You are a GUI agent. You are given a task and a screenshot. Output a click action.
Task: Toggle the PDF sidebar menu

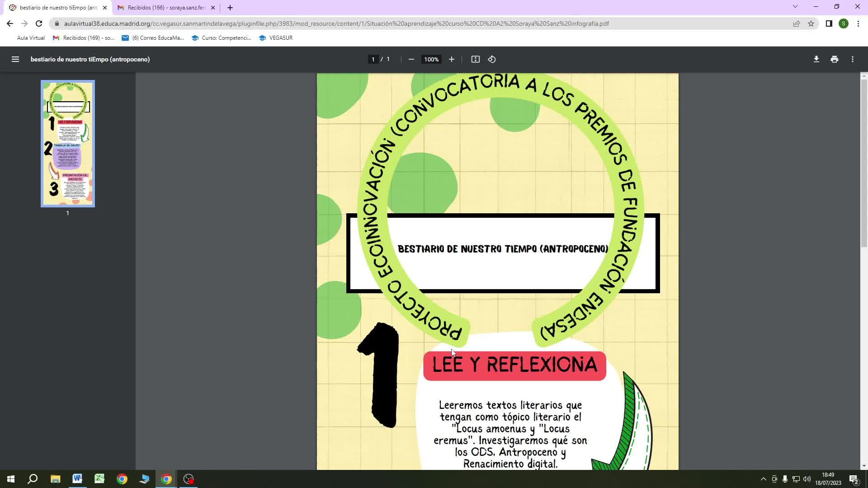(15, 59)
